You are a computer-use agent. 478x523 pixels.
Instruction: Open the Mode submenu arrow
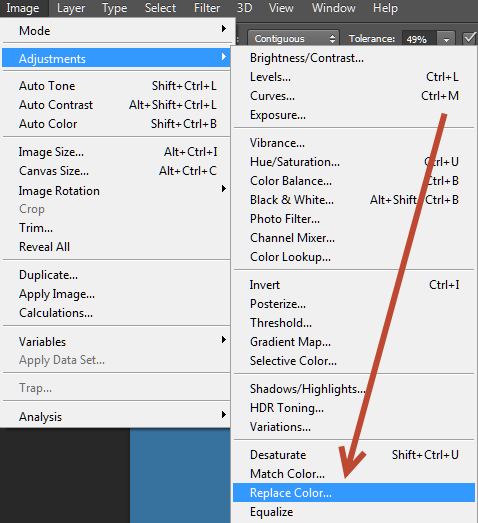pos(224,29)
